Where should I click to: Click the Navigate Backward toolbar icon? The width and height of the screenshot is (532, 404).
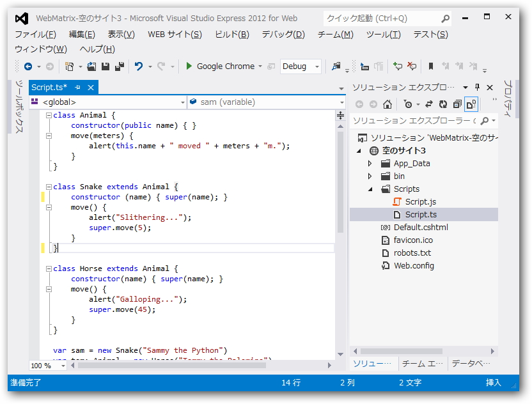point(28,66)
